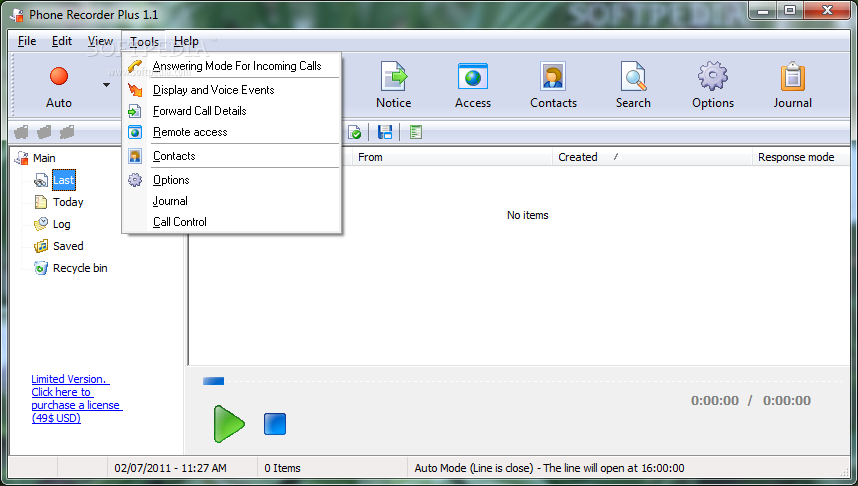Image resolution: width=858 pixels, height=486 pixels.
Task: Open the View menu
Action: 100,41
